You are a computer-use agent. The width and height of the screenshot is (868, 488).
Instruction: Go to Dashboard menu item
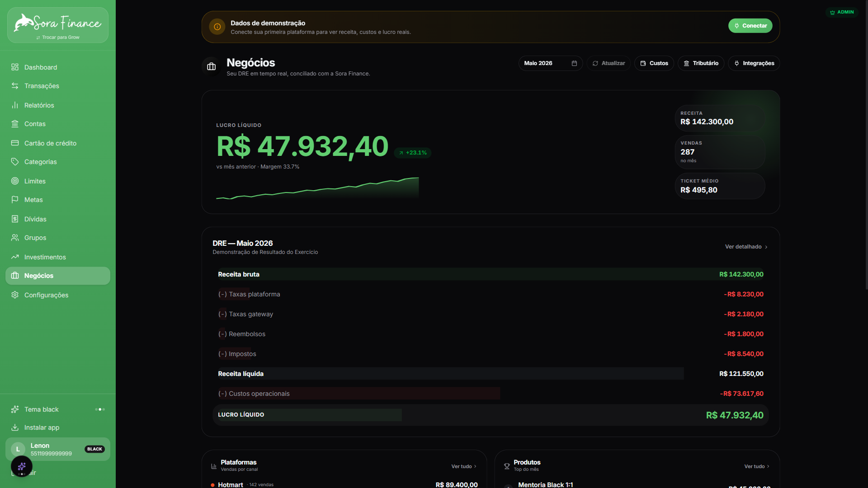(x=58, y=67)
